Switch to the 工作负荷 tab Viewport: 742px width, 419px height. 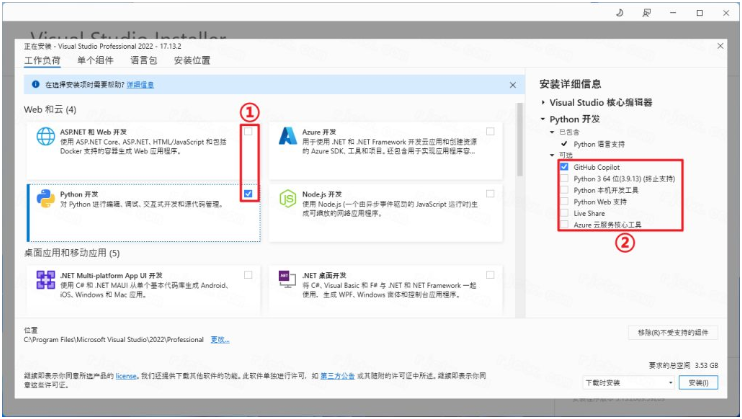pos(42,60)
